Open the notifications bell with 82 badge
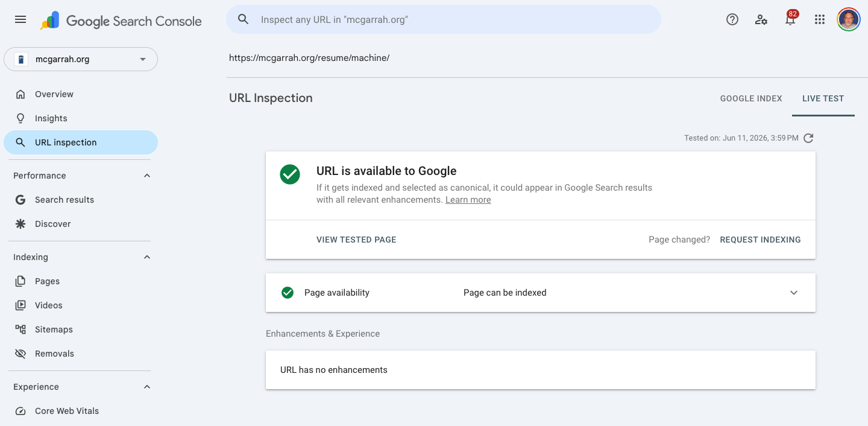868x426 pixels. tap(790, 19)
